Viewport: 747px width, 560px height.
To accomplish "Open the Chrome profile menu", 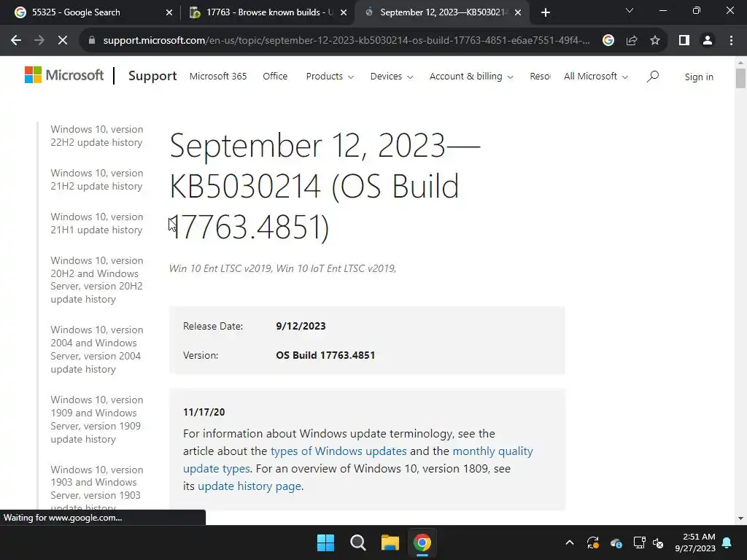I will (x=708, y=41).
